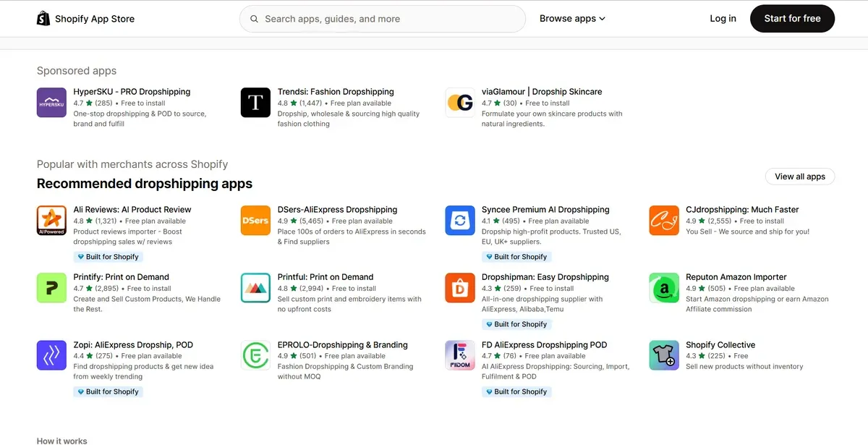
Task: Open the Syncee blue sync icon
Action: pos(459,221)
